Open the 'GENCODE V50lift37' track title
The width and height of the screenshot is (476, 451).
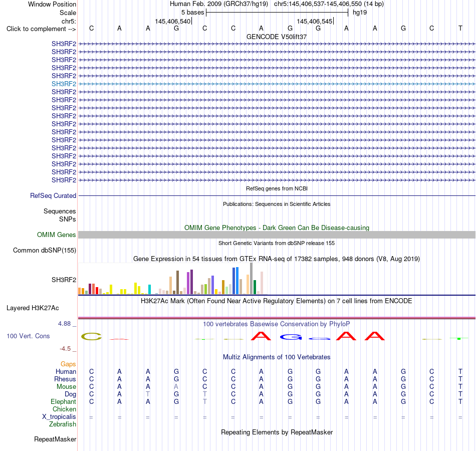pos(277,37)
